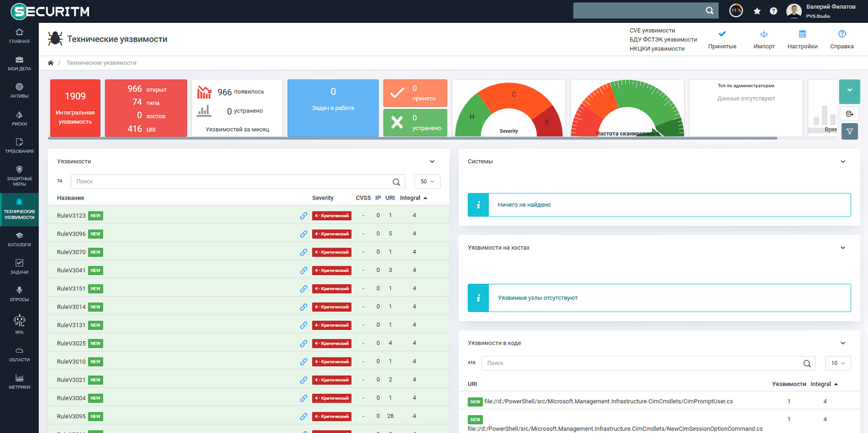The width and height of the screenshot is (868, 433).
Task: Click the filter funnel button
Action: [850, 131]
